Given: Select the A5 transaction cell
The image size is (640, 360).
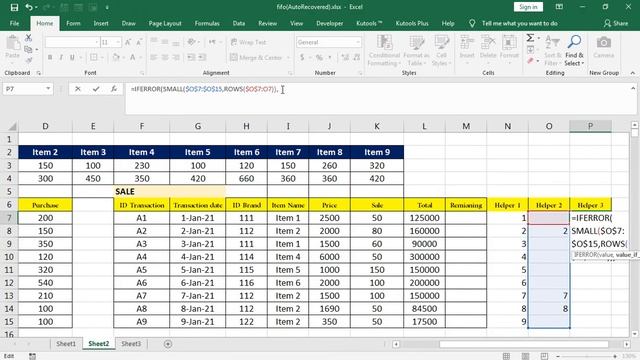Looking at the screenshot, I should (x=141, y=270).
